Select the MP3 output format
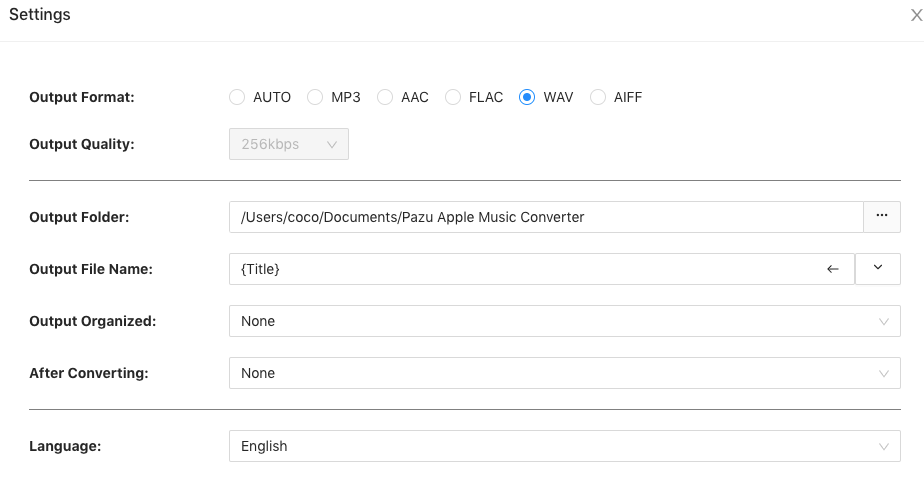Screen dimensions: 924x484 click(x=314, y=97)
